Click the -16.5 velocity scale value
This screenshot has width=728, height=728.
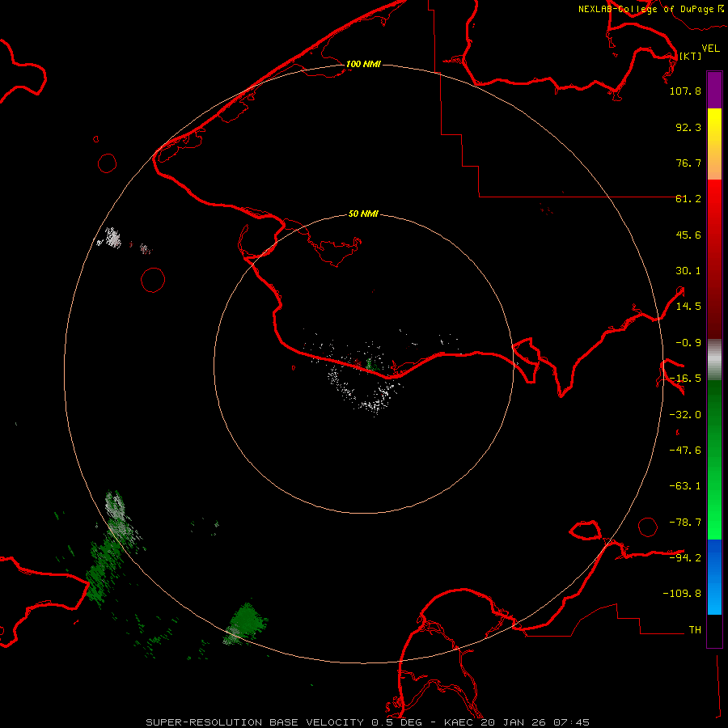(685, 379)
